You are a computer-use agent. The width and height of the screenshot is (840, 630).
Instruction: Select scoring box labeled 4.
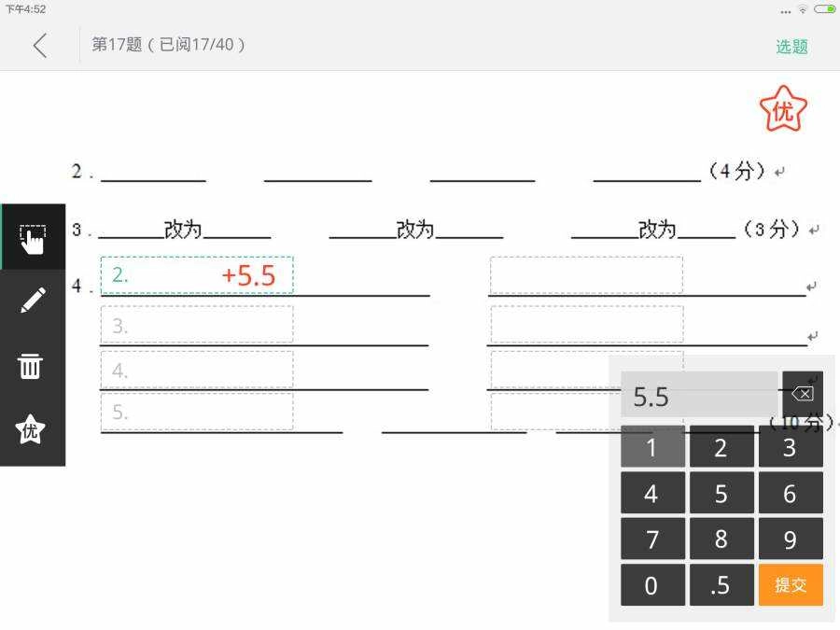[197, 369]
